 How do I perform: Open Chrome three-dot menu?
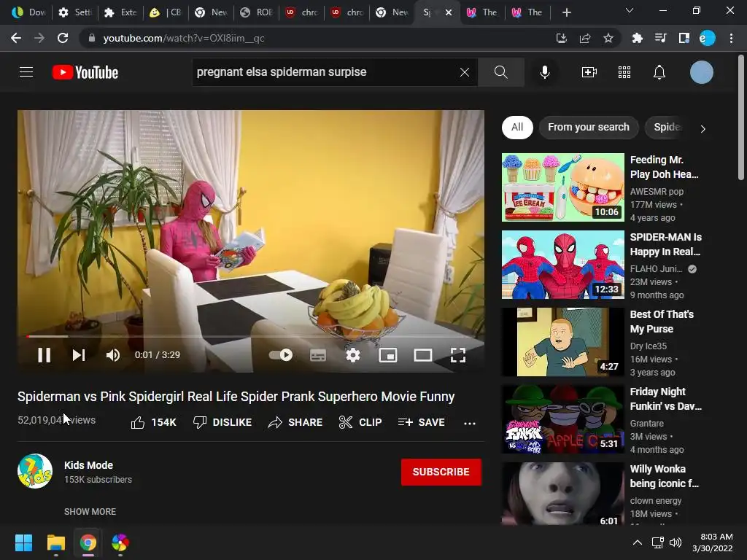click(x=731, y=38)
